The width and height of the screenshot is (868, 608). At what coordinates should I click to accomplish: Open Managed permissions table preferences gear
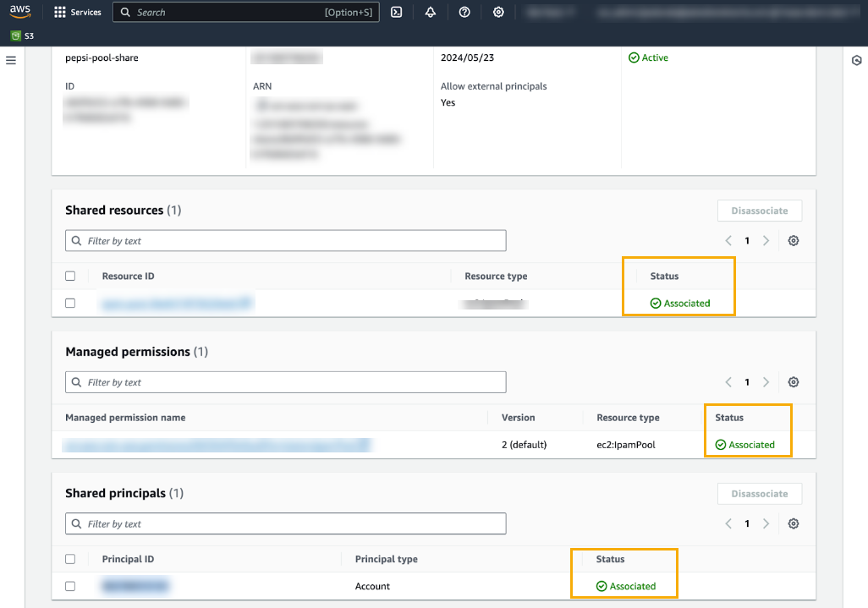(793, 382)
